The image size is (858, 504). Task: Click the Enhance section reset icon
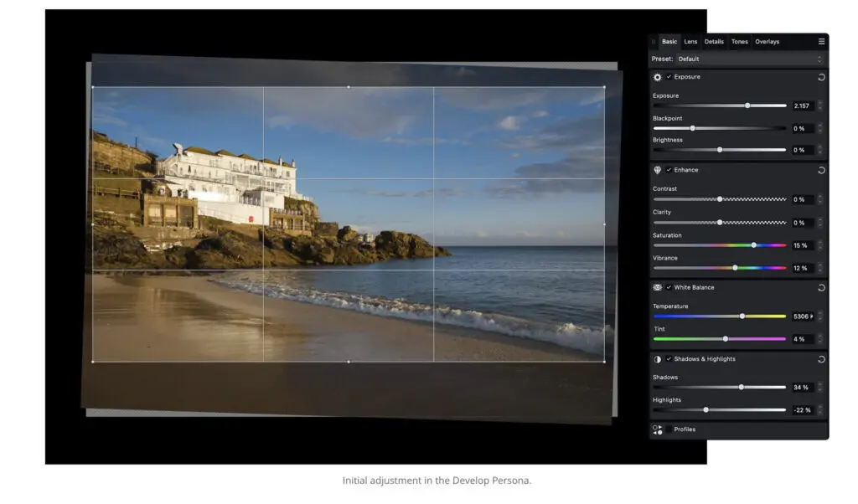(x=821, y=170)
